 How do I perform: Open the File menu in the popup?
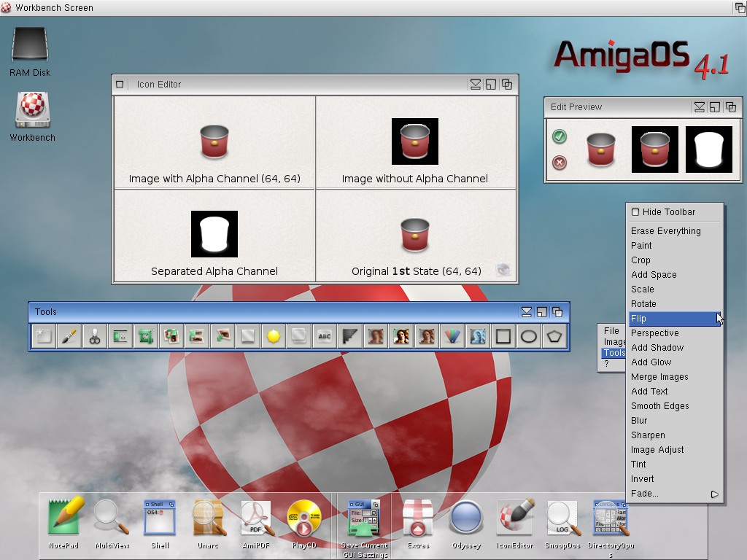coord(611,331)
